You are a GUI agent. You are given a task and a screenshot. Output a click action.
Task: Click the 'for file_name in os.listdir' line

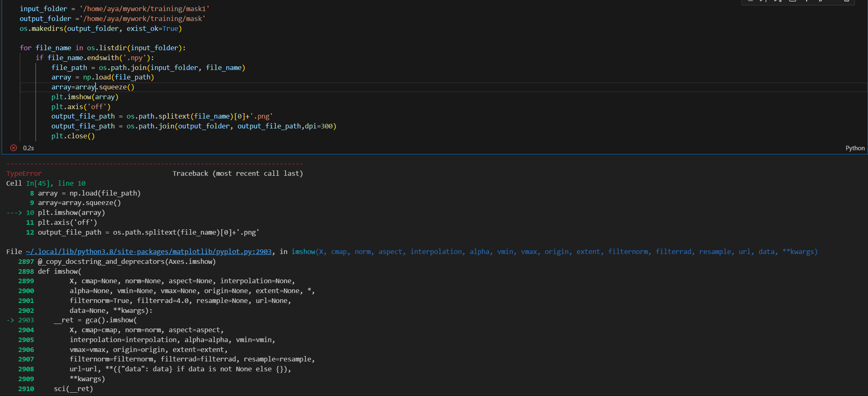tap(103, 48)
